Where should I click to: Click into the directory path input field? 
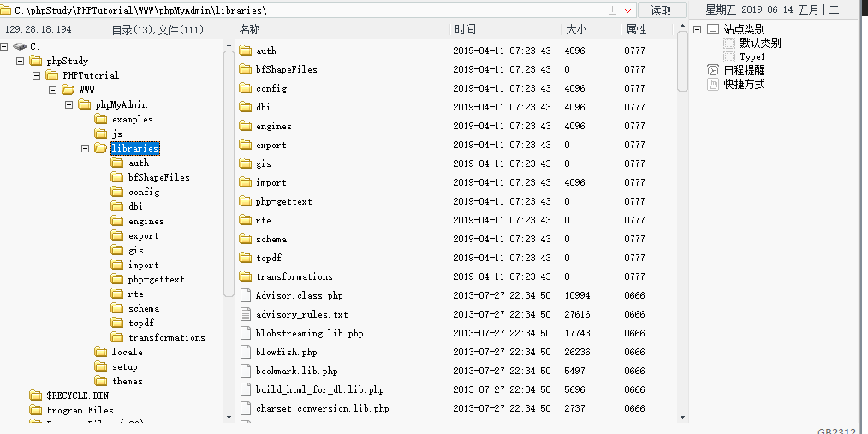coord(300,10)
